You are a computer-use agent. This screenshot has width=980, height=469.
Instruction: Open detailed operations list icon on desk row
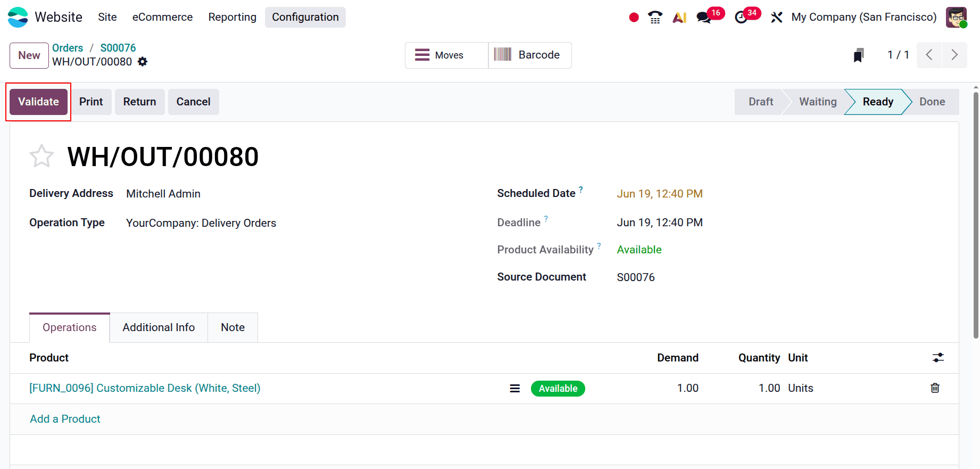[x=515, y=389]
